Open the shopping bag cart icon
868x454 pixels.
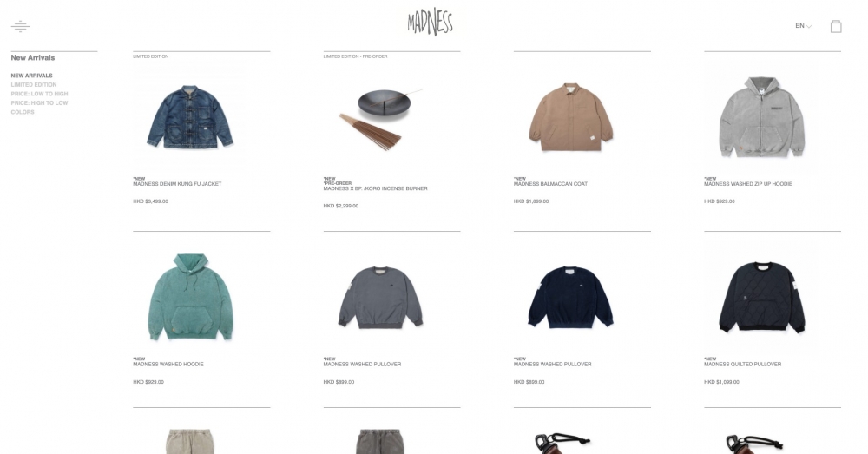tap(836, 26)
